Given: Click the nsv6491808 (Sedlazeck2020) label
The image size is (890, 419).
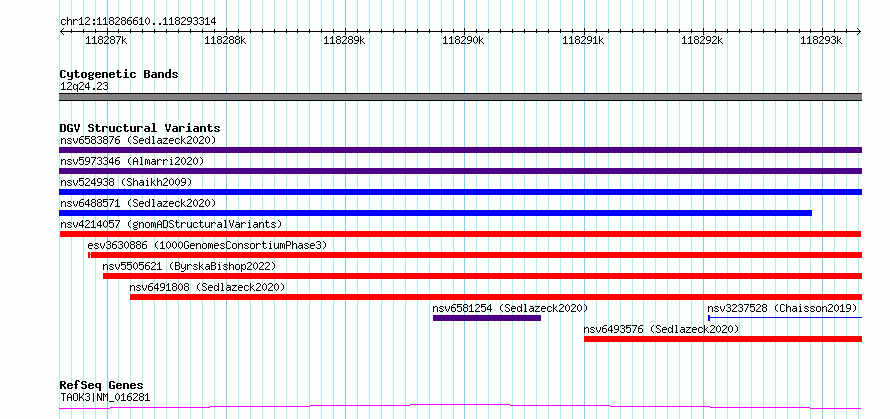Looking at the screenshot, I should click(207, 287).
